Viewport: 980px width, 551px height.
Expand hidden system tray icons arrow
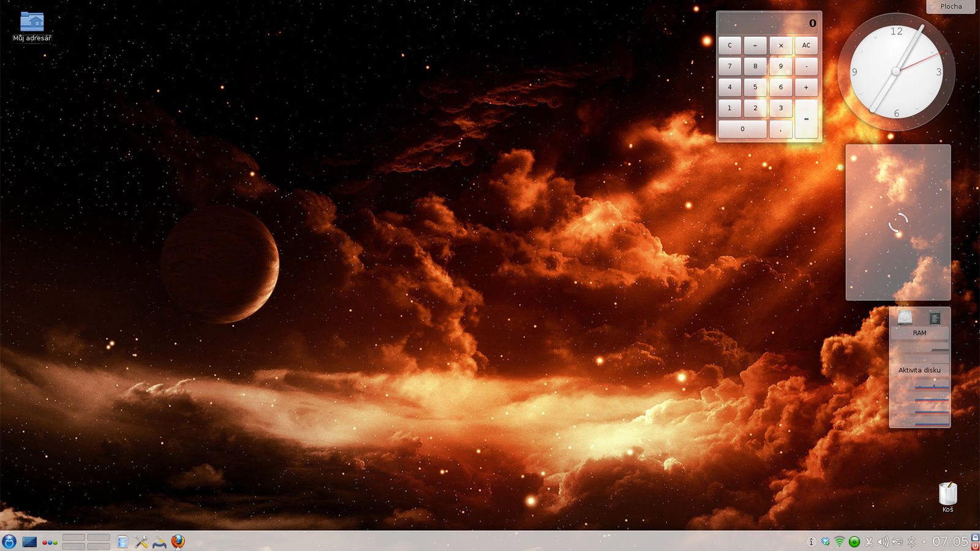(x=924, y=542)
